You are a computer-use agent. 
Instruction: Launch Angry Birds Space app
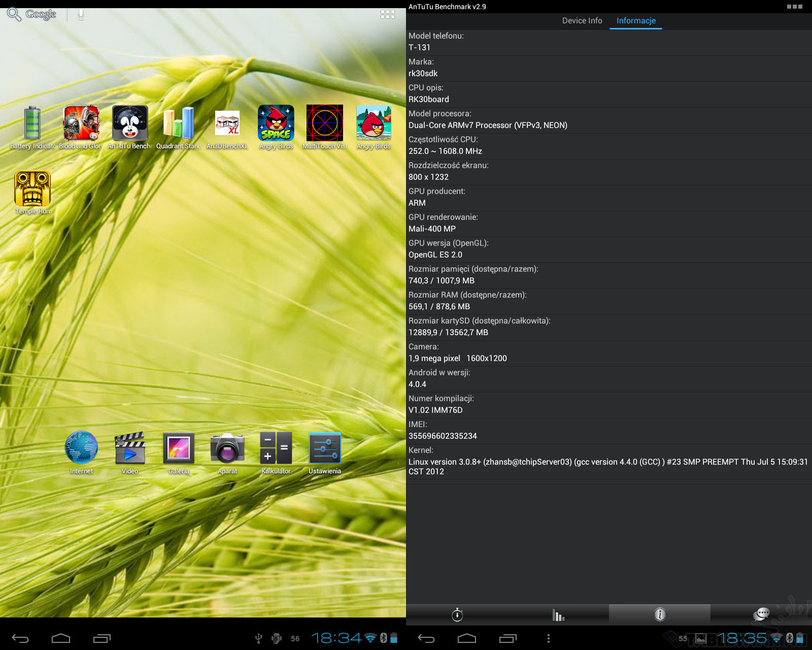pyautogui.click(x=276, y=123)
